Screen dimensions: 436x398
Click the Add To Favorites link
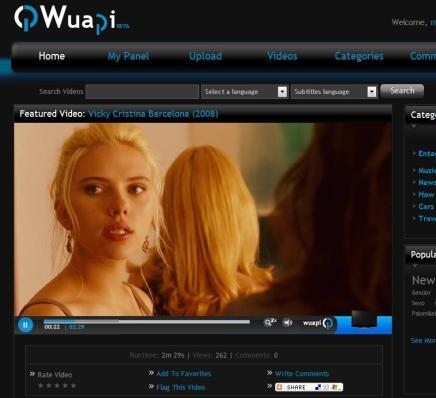(x=184, y=374)
